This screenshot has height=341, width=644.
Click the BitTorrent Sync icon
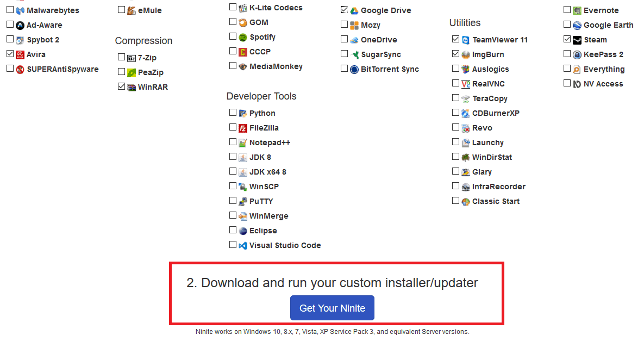[354, 70]
